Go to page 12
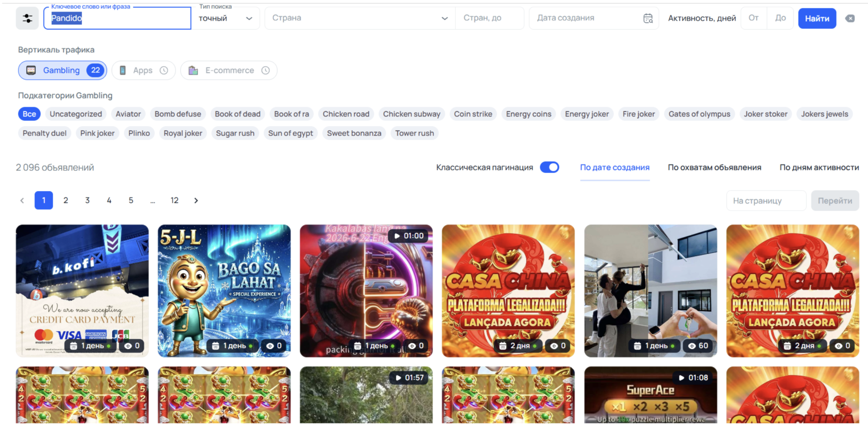 pyautogui.click(x=174, y=200)
